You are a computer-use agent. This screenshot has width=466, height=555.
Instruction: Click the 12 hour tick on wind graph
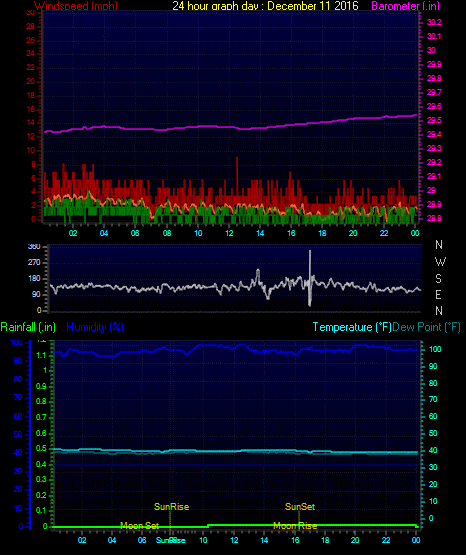[x=229, y=233]
